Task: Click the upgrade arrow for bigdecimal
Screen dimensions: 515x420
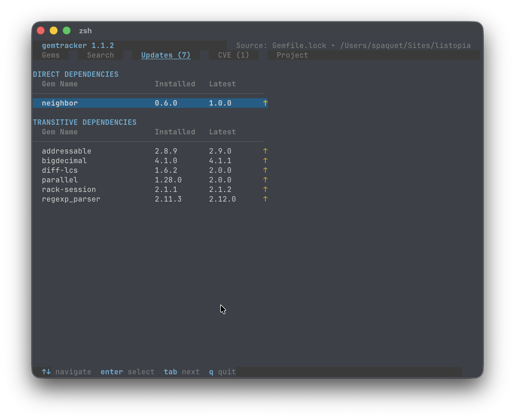Action: tap(265, 161)
